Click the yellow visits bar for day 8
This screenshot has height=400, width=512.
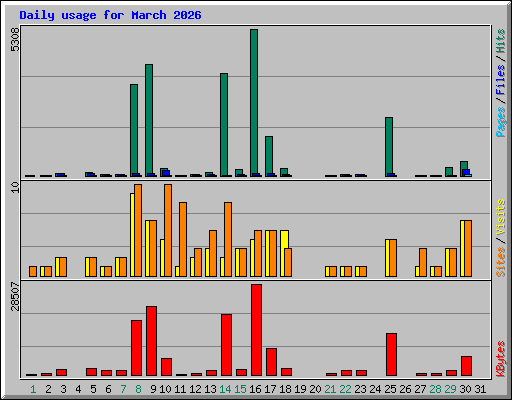132,235
